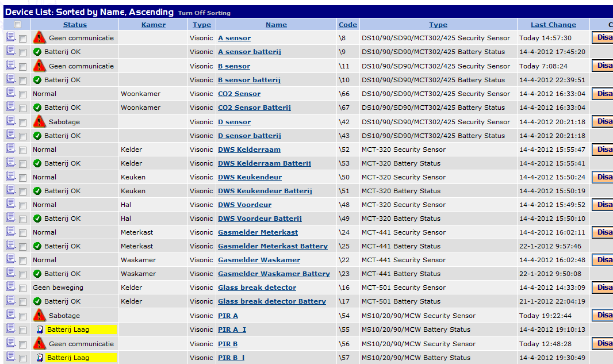Open Gasmelder Waskamer device link
This screenshot has height=364, width=613.
point(259,260)
